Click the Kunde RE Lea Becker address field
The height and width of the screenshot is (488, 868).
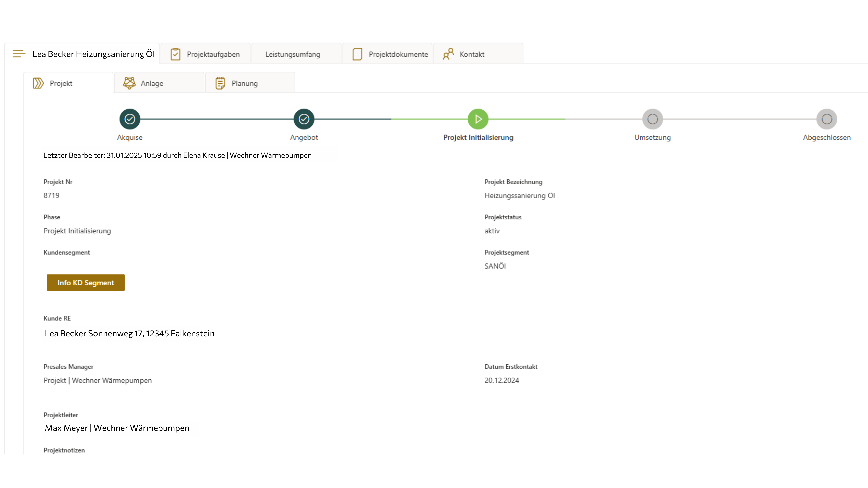click(129, 333)
